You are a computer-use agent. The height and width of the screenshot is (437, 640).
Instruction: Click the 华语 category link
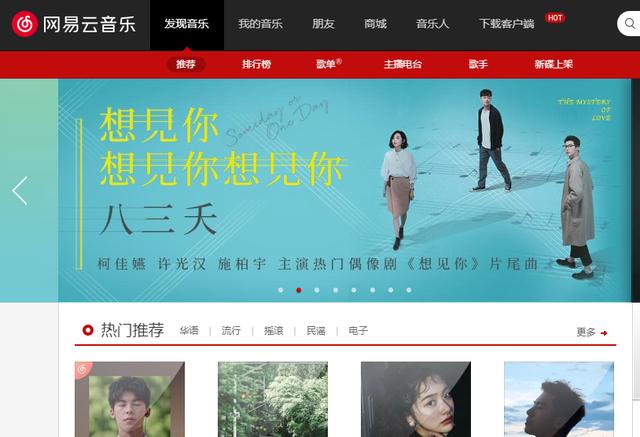point(189,331)
